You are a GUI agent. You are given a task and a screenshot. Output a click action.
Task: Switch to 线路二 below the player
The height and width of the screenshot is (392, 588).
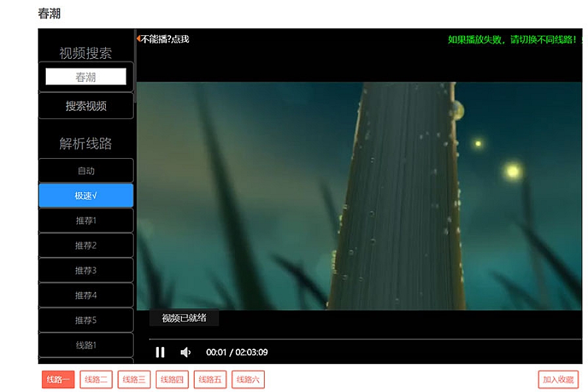(96, 379)
